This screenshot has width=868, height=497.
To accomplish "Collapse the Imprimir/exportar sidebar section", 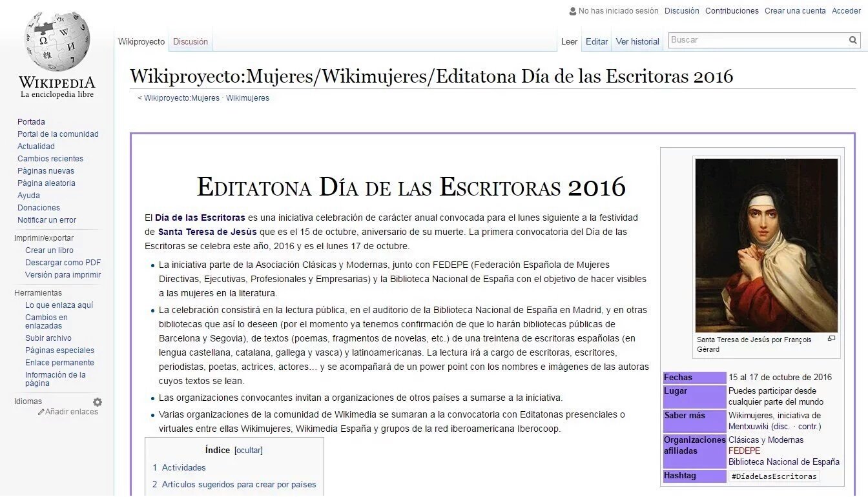I will [44, 238].
